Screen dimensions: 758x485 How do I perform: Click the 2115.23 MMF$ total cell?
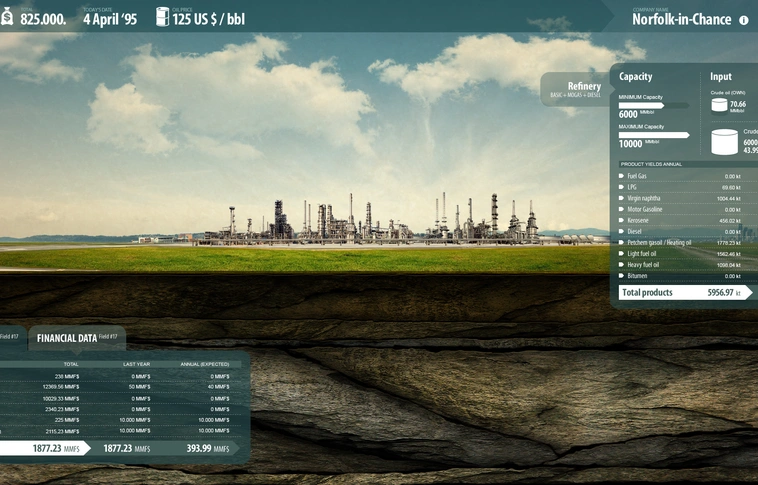(x=62, y=431)
